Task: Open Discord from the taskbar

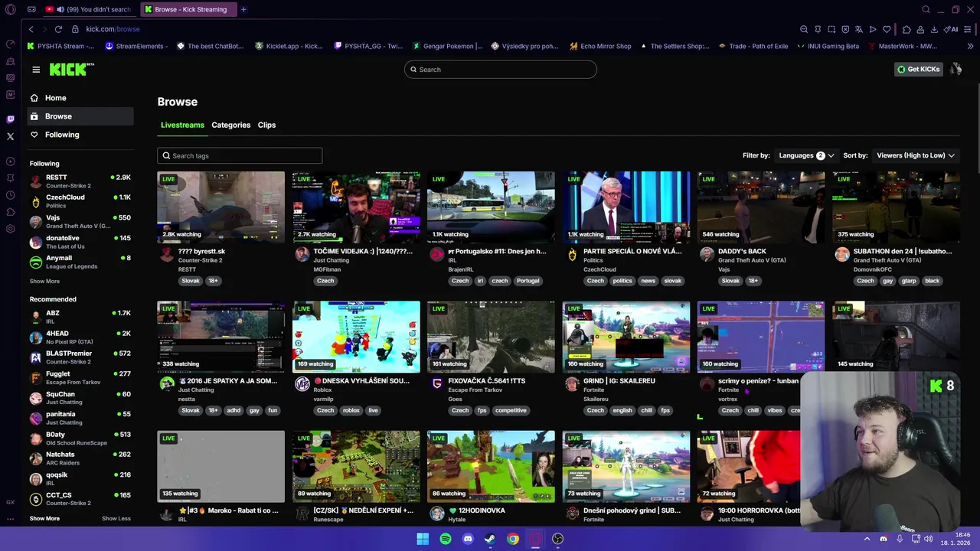Action: 468,539
